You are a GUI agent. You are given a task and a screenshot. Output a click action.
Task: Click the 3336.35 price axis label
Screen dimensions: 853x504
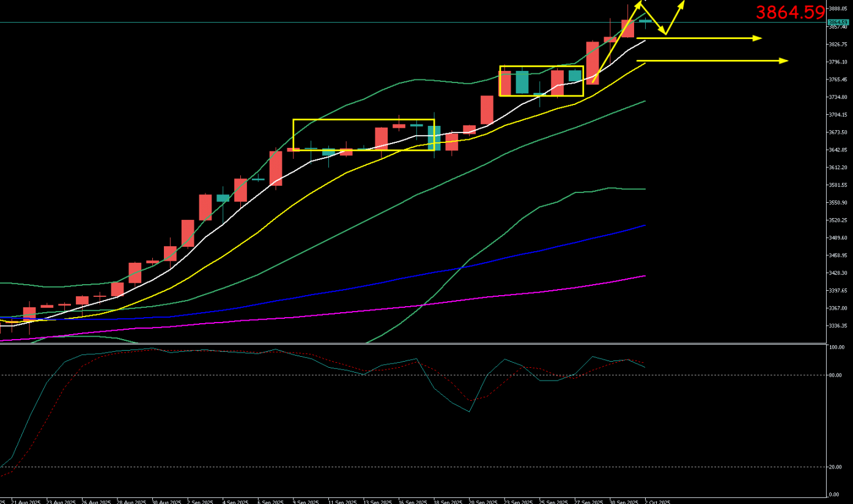pos(836,326)
